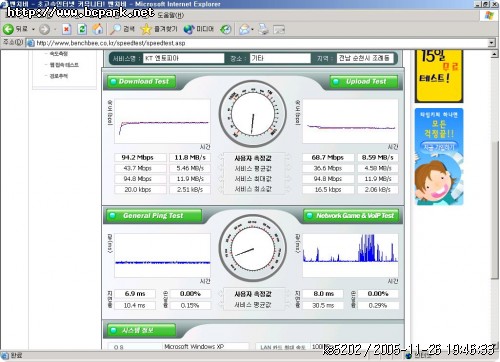
Task: Start the Download Test
Action: (x=141, y=81)
